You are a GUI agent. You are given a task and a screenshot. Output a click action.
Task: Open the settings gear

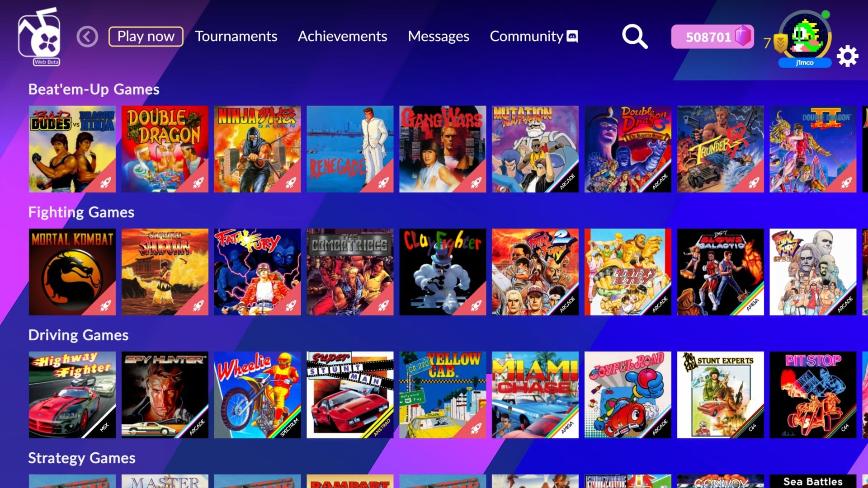click(x=848, y=56)
